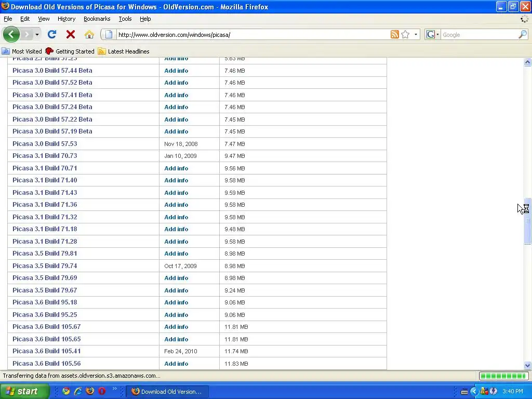This screenshot has height=399, width=532.
Task: Expand the quick launch overflow chevron
Action: [114, 389]
